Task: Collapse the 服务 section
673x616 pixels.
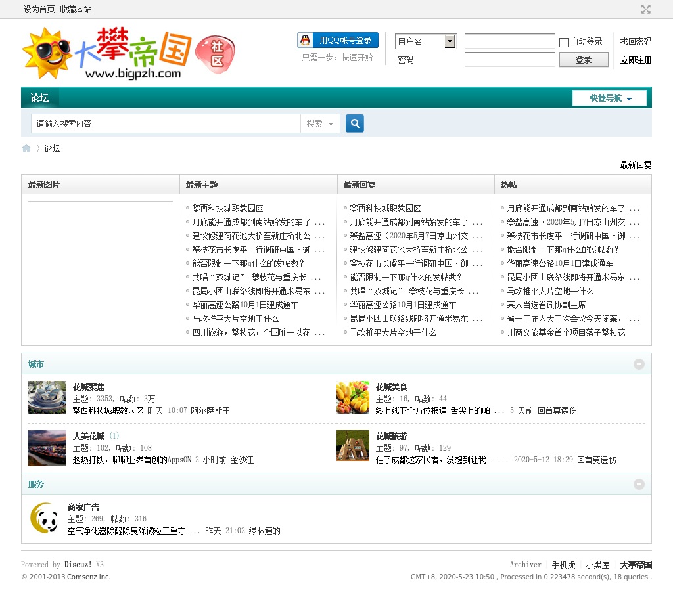Action: click(x=639, y=484)
